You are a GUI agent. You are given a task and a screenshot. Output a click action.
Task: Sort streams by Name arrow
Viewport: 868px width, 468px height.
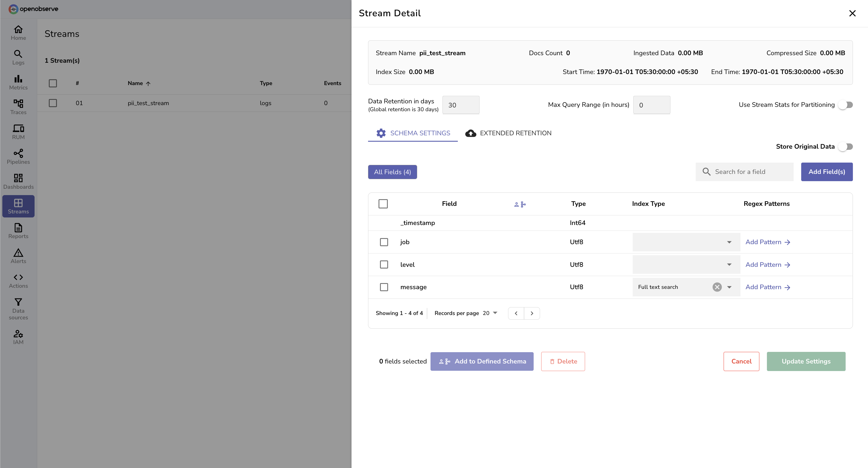[x=148, y=84]
